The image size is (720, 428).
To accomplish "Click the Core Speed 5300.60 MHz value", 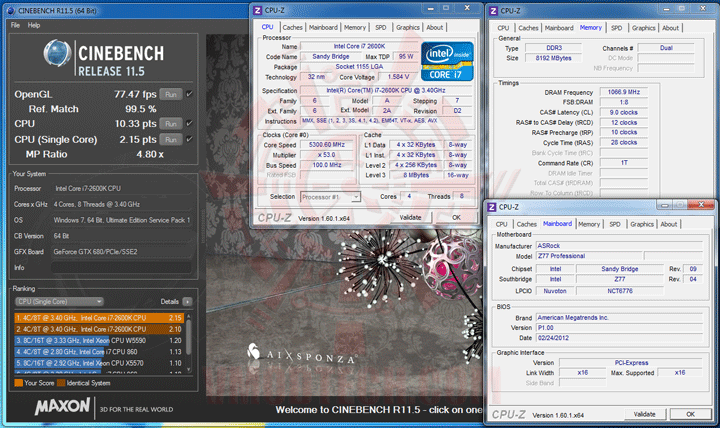I will pyautogui.click(x=327, y=145).
